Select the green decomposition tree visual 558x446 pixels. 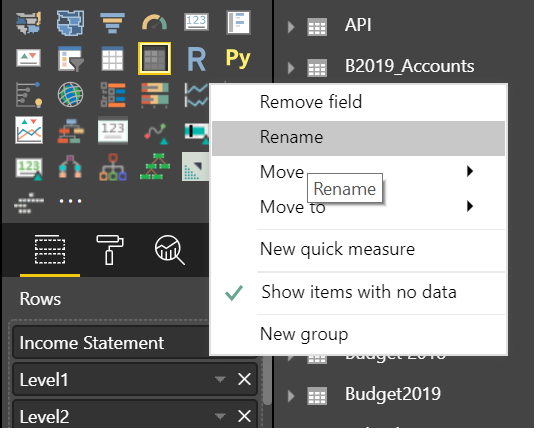[x=154, y=166]
